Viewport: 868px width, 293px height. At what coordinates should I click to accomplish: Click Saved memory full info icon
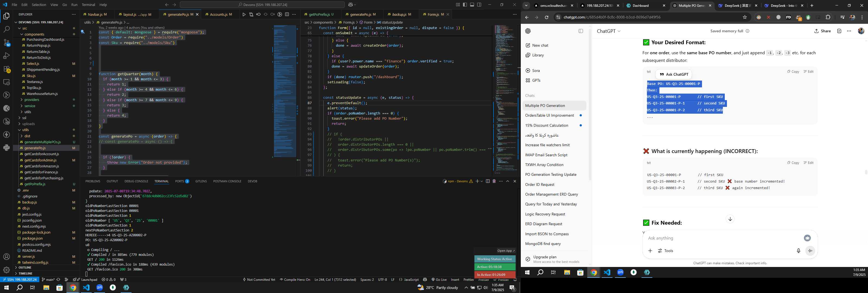[747, 31]
